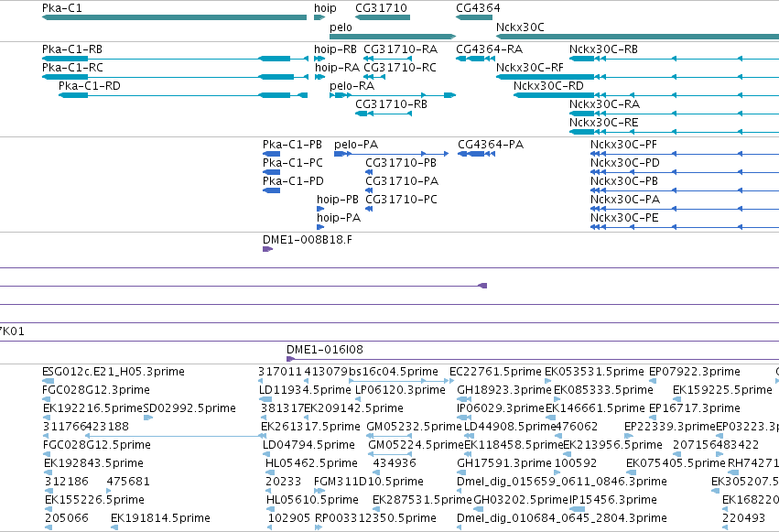This screenshot has width=779, height=532.
Task: Select protein Pka-C1-PD
Action: (x=271, y=190)
